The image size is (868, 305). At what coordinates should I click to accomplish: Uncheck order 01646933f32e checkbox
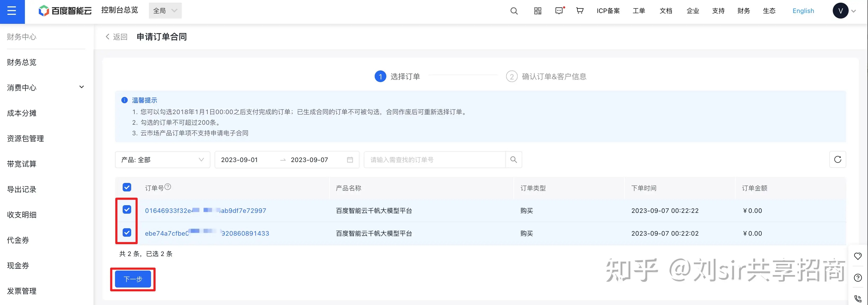click(x=127, y=210)
